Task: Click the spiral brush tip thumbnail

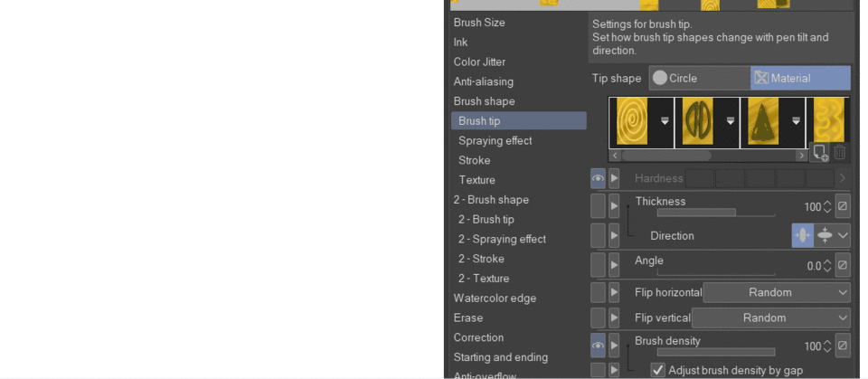Action: 632,121
